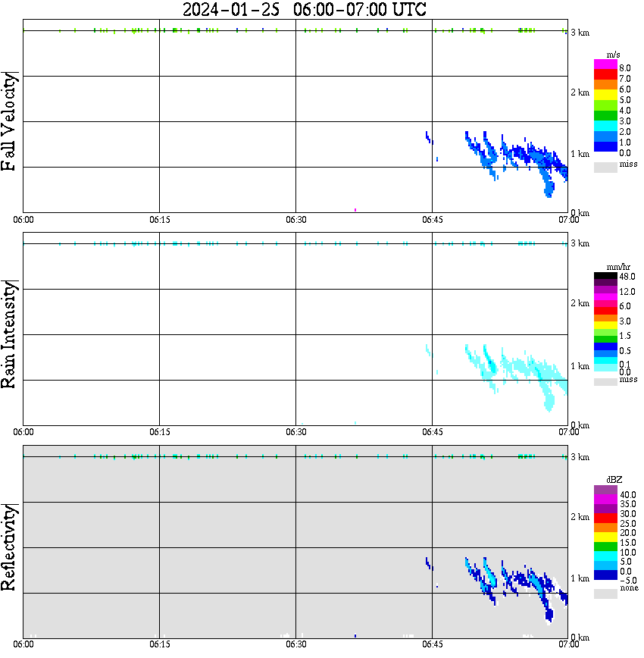
Task: Click the magenta pixel at bottom of Fall Velocity
Action: [355, 210]
